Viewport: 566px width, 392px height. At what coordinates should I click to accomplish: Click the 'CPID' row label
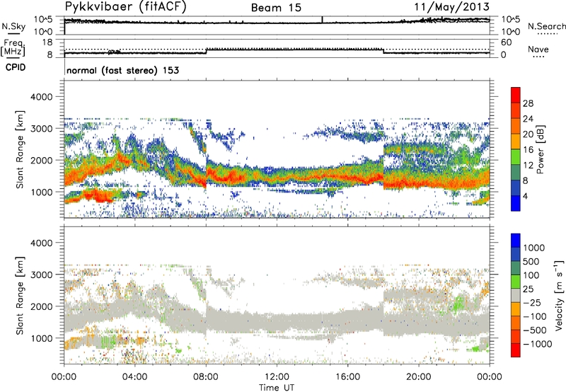16,67
